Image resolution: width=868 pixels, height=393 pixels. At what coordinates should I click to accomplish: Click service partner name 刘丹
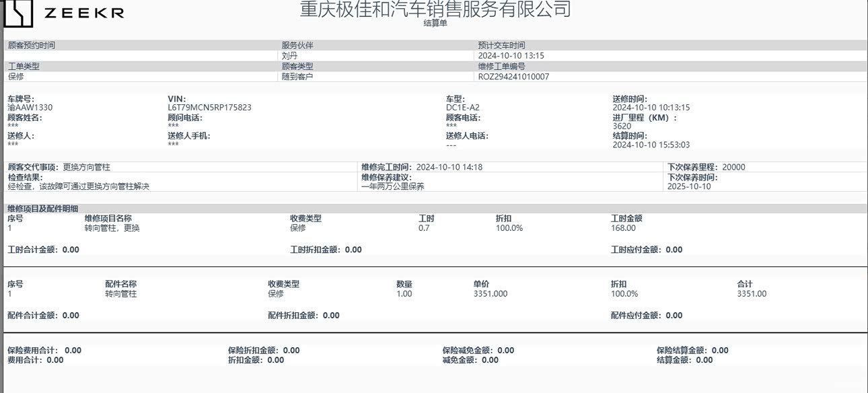289,56
